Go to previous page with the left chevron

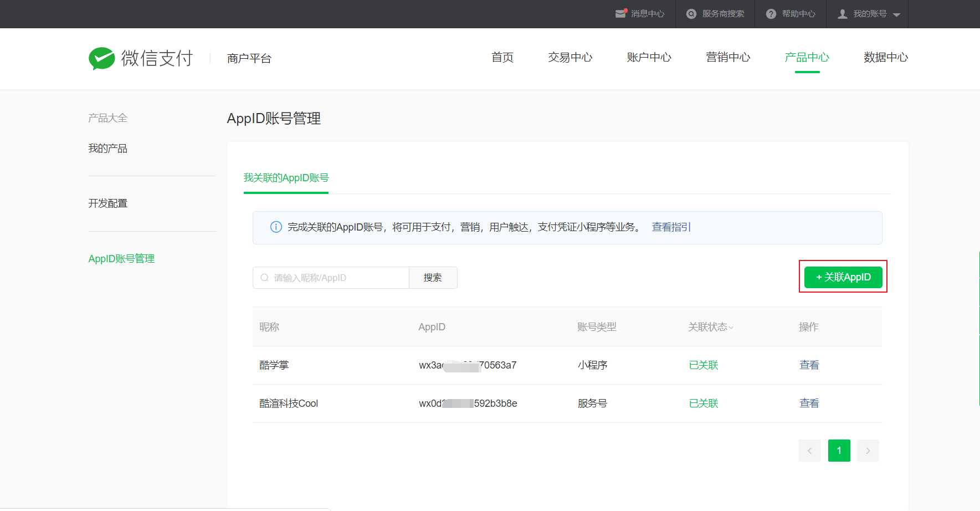(x=809, y=451)
